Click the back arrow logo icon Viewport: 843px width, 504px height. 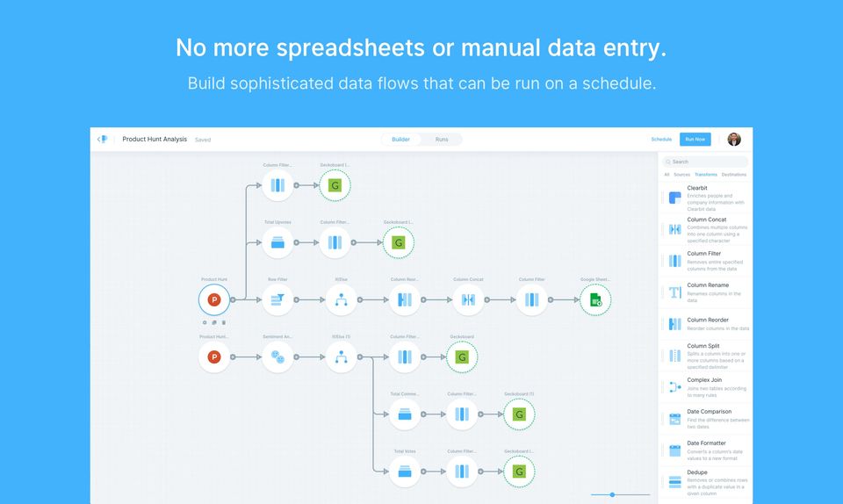(103, 139)
